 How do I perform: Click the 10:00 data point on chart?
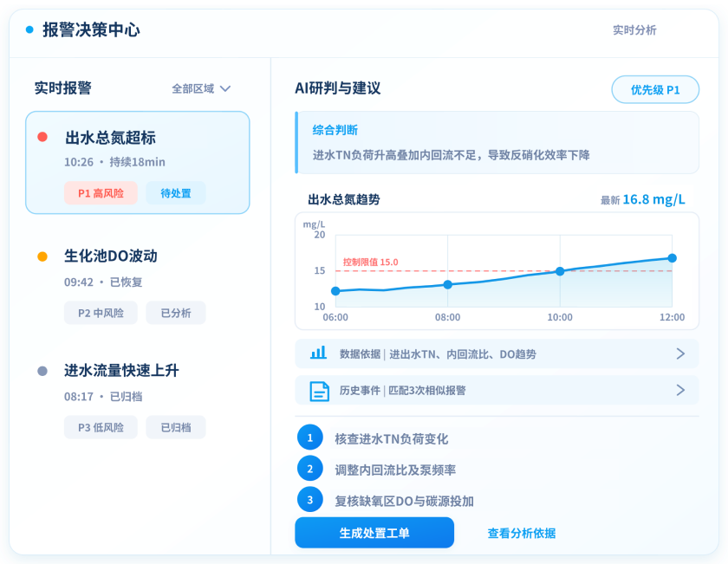pos(560,271)
